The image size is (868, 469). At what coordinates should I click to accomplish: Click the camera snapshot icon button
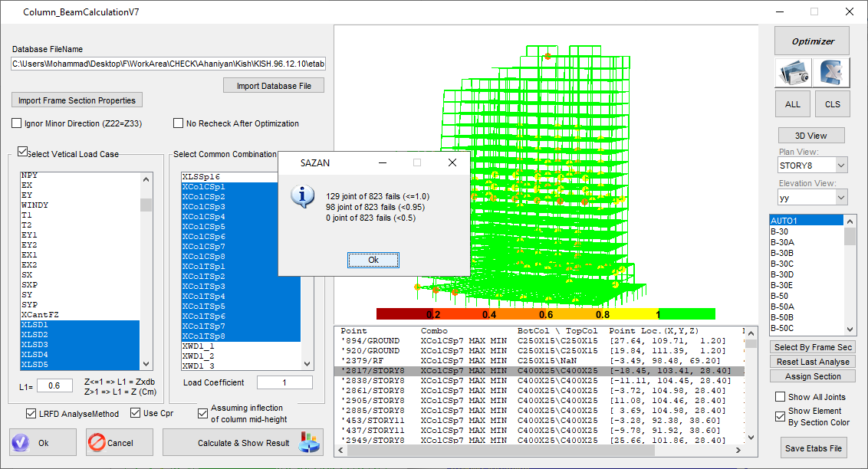[x=793, y=72]
